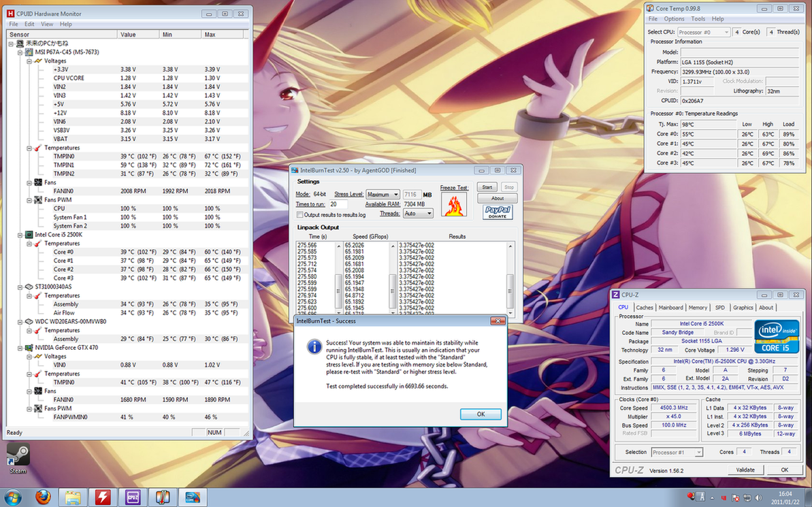Switch to CPU-Z Memory tab

[x=698, y=308]
